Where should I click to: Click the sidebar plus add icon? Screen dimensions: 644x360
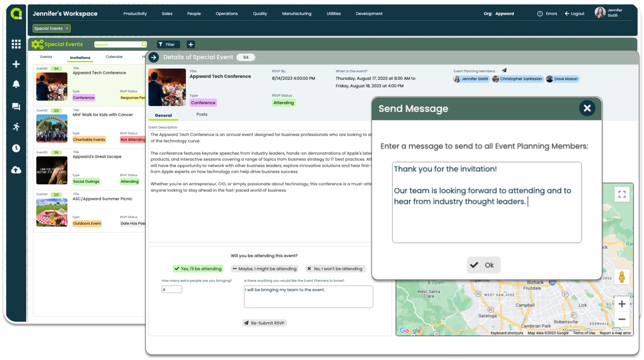16,64
